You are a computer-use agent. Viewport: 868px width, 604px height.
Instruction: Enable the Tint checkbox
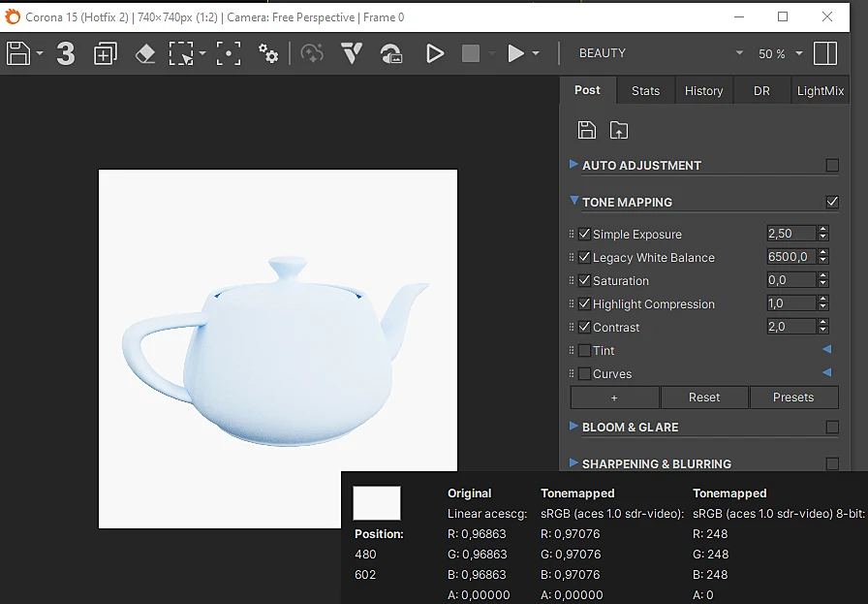coord(584,350)
